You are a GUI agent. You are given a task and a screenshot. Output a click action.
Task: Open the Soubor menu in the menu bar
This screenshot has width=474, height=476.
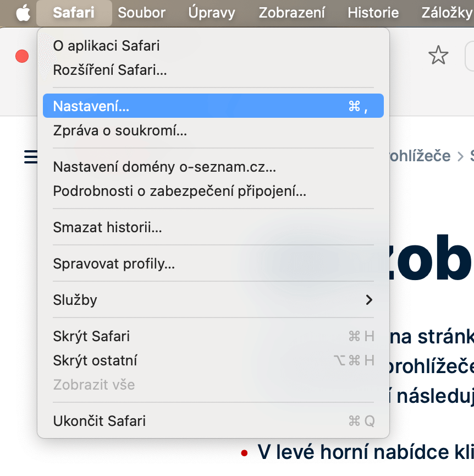coord(141,13)
